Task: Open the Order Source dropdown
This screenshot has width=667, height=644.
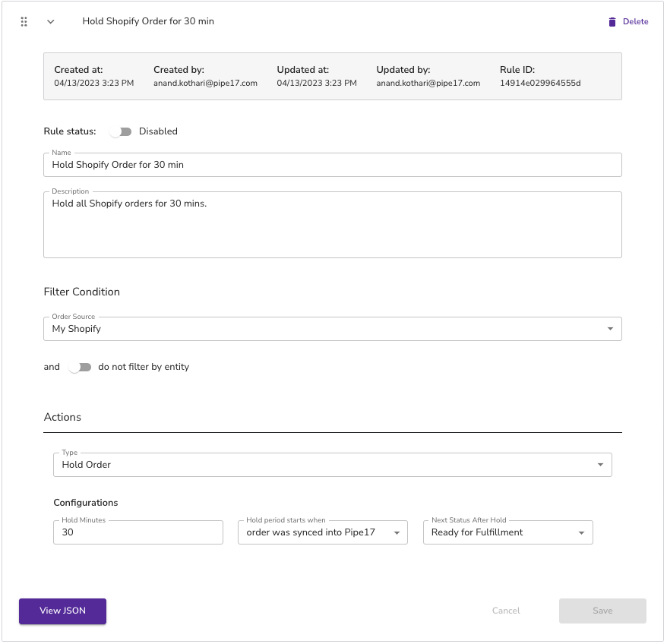Action: pos(333,329)
